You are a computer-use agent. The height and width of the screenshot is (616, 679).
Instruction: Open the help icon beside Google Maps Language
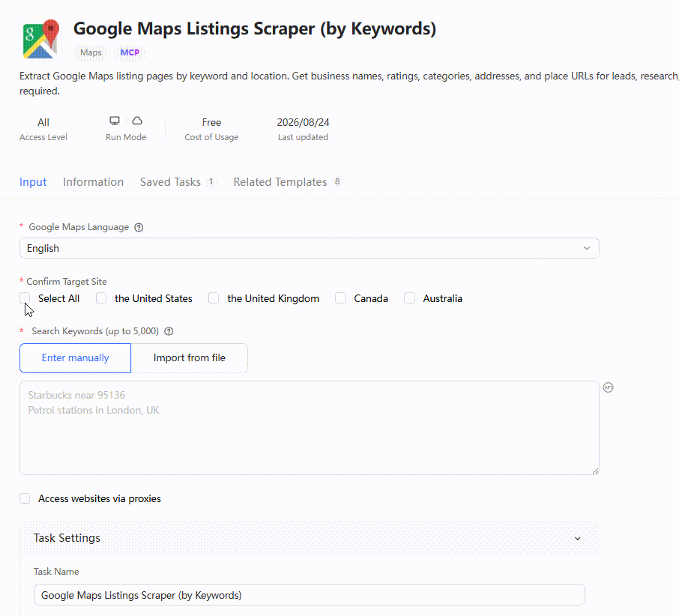click(139, 227)
